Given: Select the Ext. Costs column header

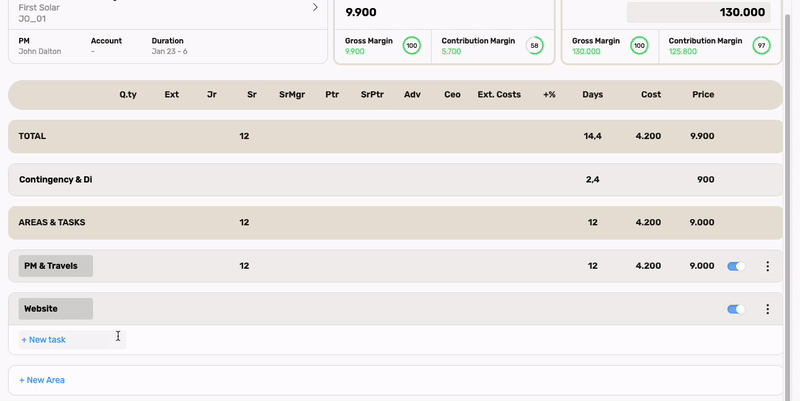Looking at the screenshot, I should (x=499, y=94).
